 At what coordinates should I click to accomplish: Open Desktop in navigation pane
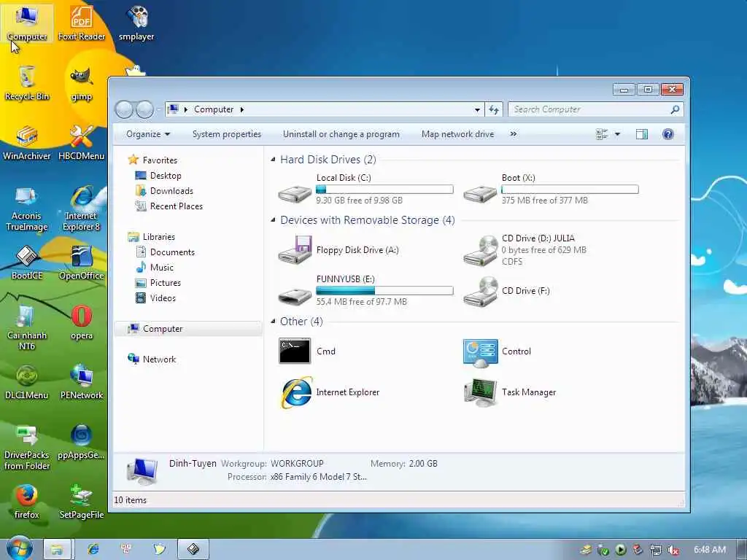(158, 175)
